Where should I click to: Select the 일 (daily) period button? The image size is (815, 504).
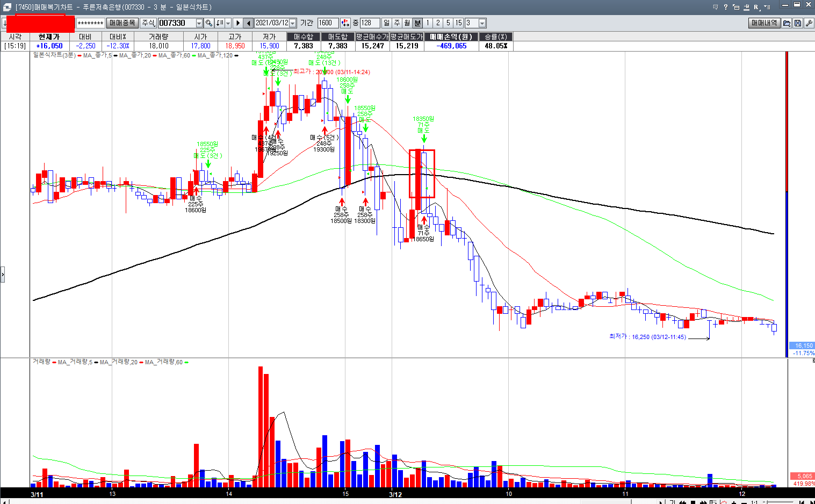(x=387, y=23)
